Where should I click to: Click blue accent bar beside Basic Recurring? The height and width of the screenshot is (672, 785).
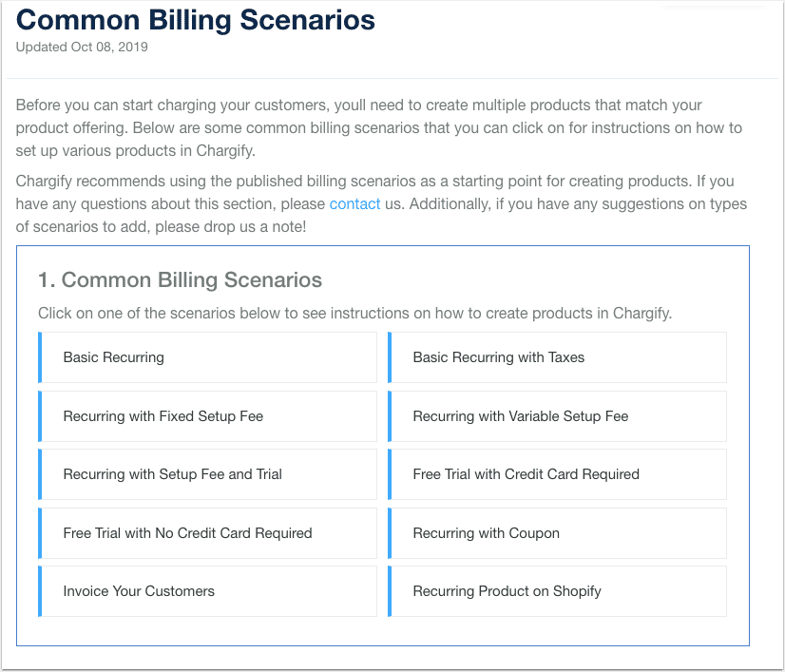pyautogui.click(x=41, y=357)
